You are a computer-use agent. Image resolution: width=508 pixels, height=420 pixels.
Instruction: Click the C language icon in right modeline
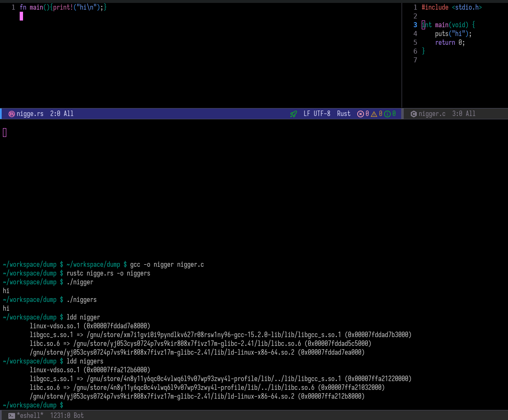point(414,114)
